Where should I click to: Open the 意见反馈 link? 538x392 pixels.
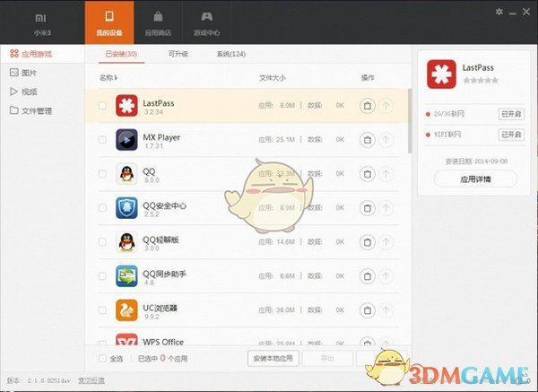(x=91, y=380)
